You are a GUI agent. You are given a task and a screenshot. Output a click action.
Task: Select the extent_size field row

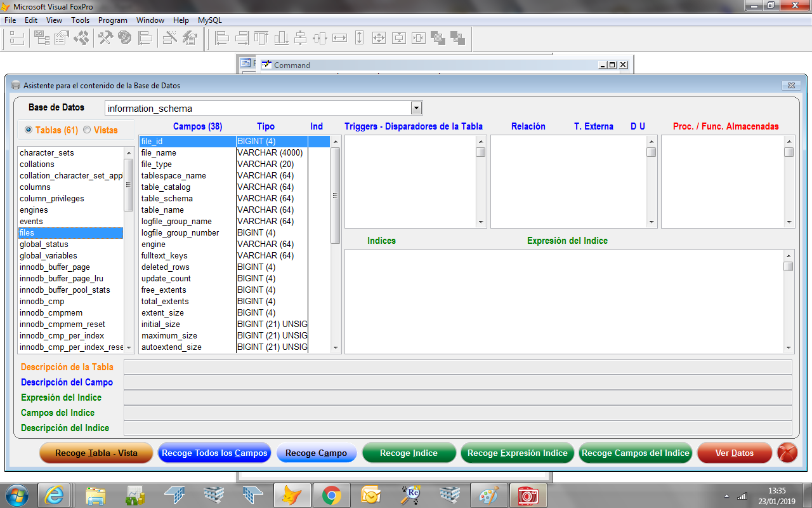tap(235, 313)
